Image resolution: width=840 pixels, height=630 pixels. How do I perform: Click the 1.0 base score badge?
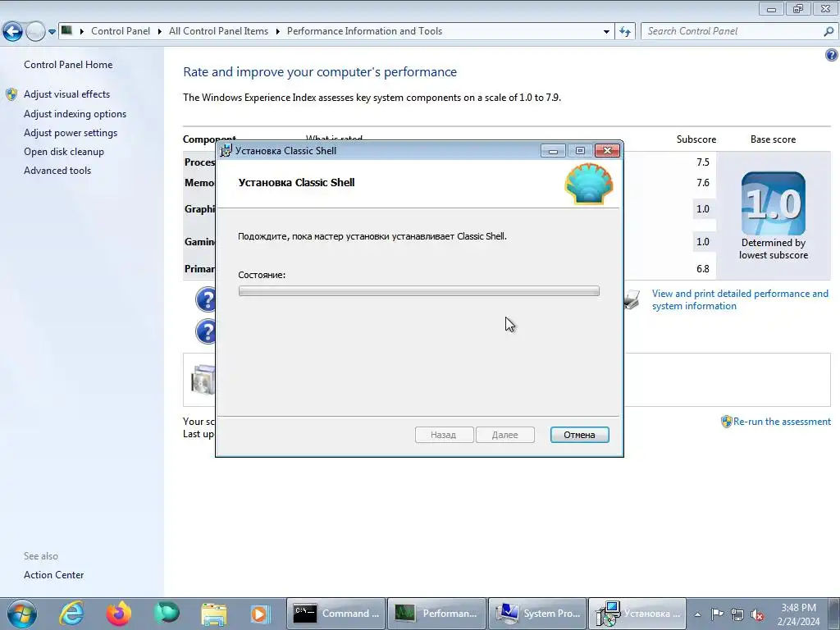[773, 203]
